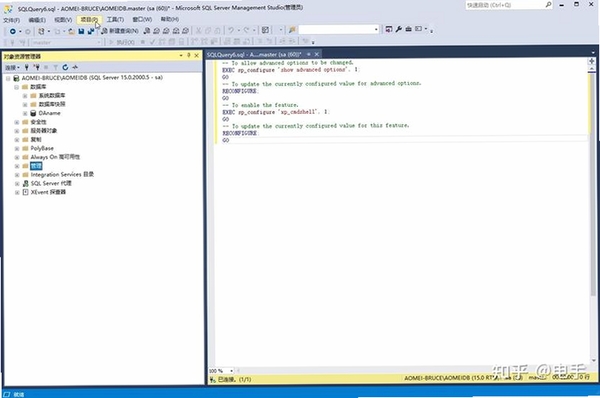Click the split editor handle above scrollbar
The height and width of the screenshot is (398, 600).
tap(592, 61)
